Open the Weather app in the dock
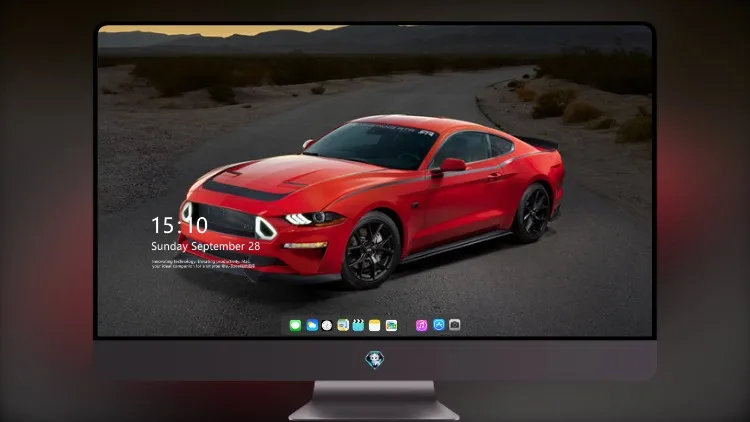Image resolution: width=750 pixels, height=422 pixels. click(x=312, y=325)
